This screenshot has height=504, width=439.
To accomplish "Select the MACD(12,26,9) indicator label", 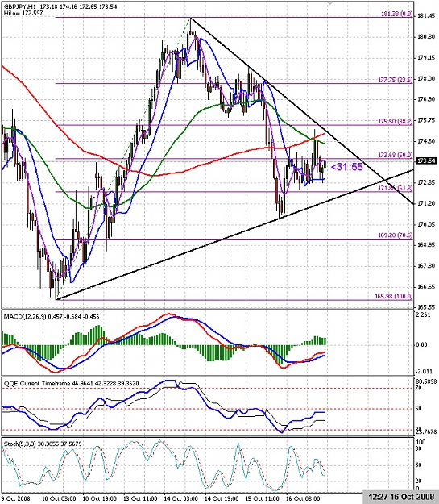I will pos(52,317).
